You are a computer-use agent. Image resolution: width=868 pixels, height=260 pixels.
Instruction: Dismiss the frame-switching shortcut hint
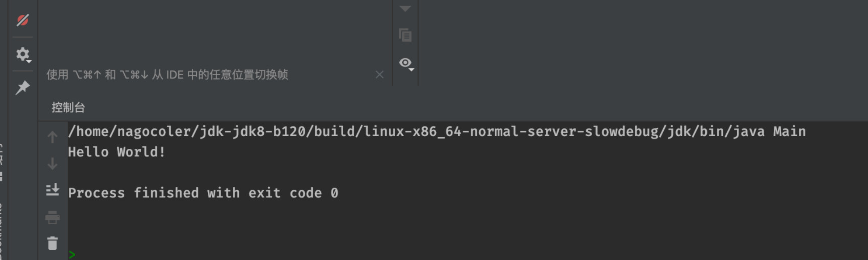[x=379, y=75]
